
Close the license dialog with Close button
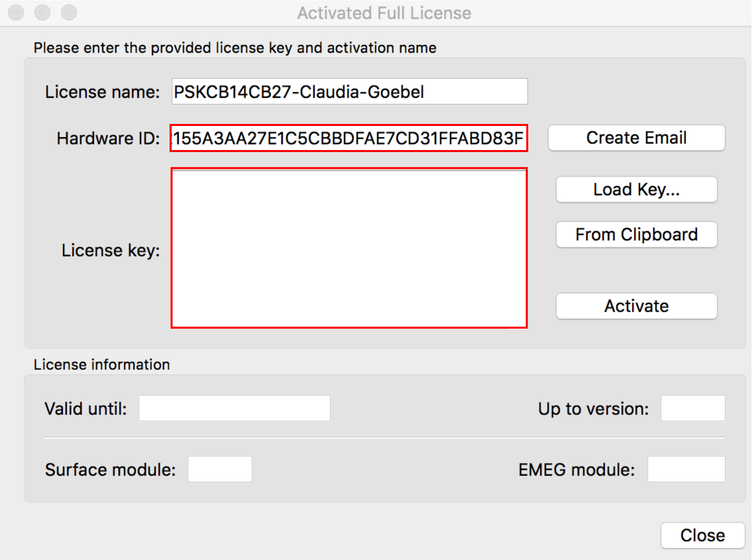tap(702, 535)
